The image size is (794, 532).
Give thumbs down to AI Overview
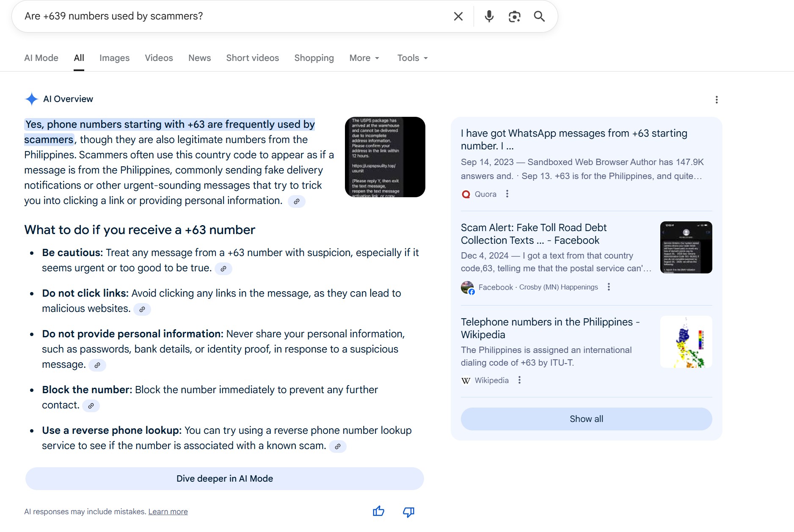408,512
